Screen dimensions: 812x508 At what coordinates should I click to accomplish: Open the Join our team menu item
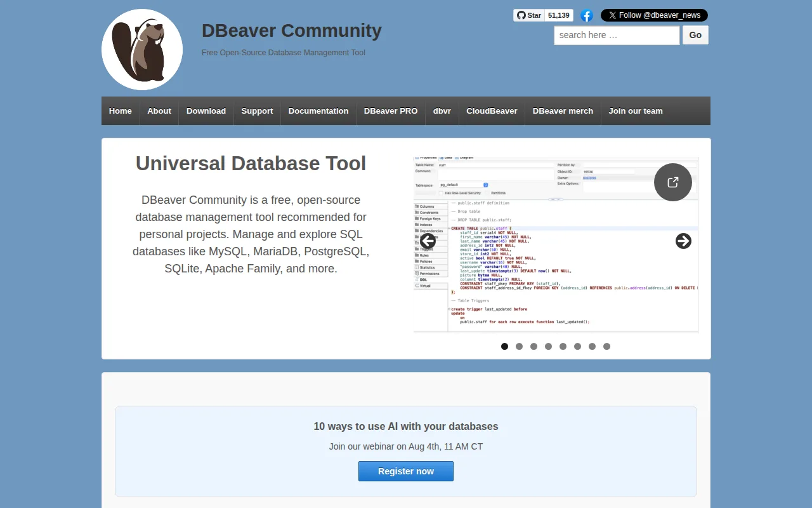coord(636,110)
